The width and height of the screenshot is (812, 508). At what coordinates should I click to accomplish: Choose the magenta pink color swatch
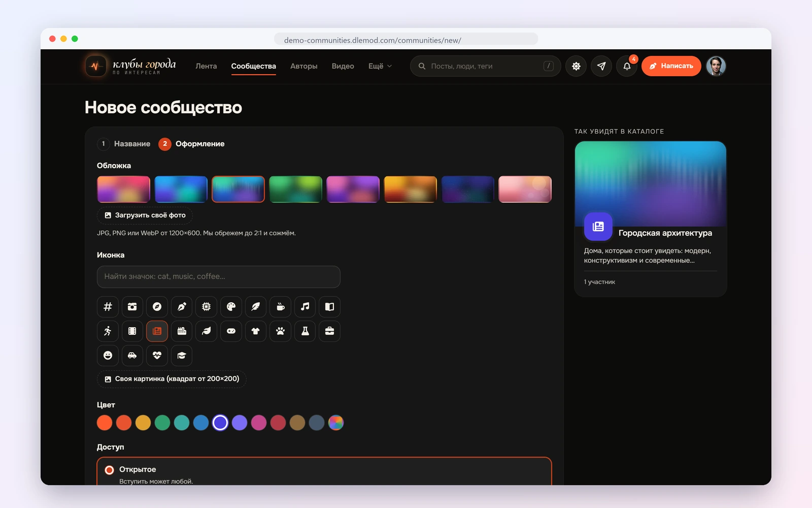coord(259,423)
